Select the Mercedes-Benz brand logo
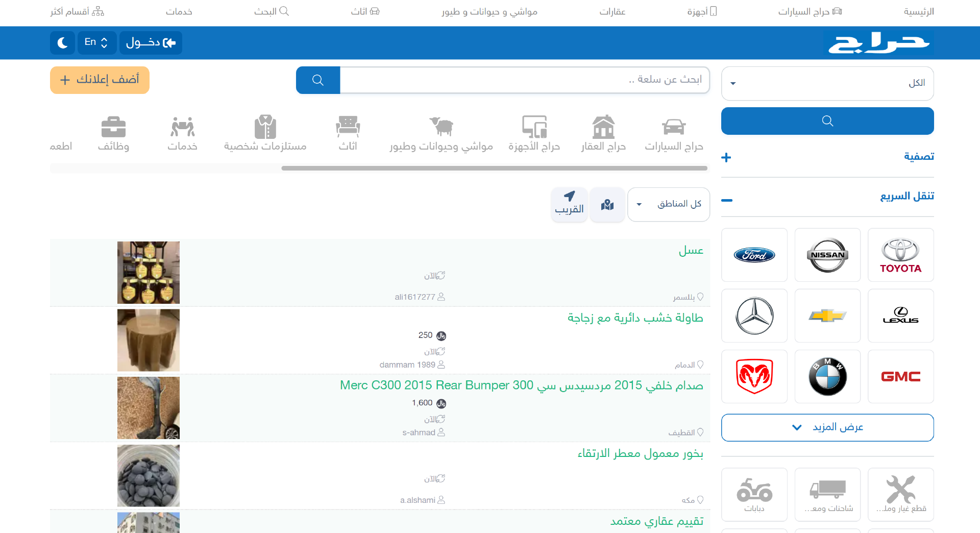 [754, 316]
